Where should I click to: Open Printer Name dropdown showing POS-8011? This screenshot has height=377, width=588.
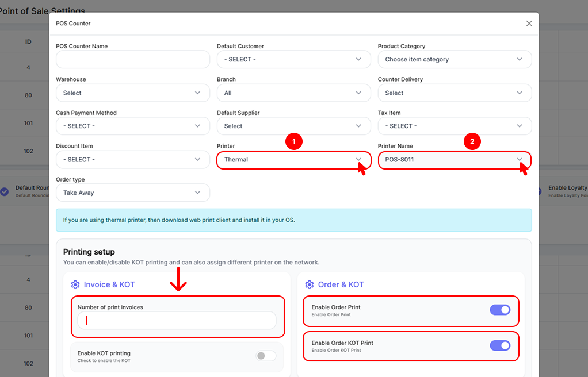pos(454,160)
